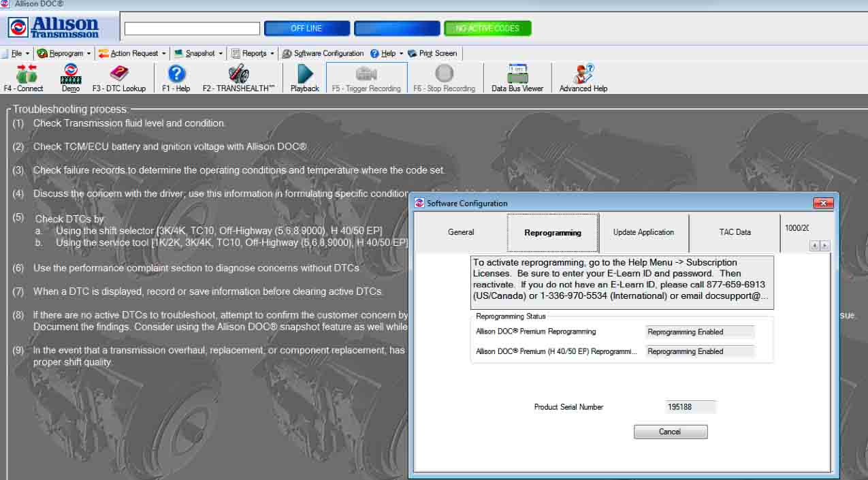
Task: Click the Software Configuration dialog title icon
Action: tap(419, 203)
